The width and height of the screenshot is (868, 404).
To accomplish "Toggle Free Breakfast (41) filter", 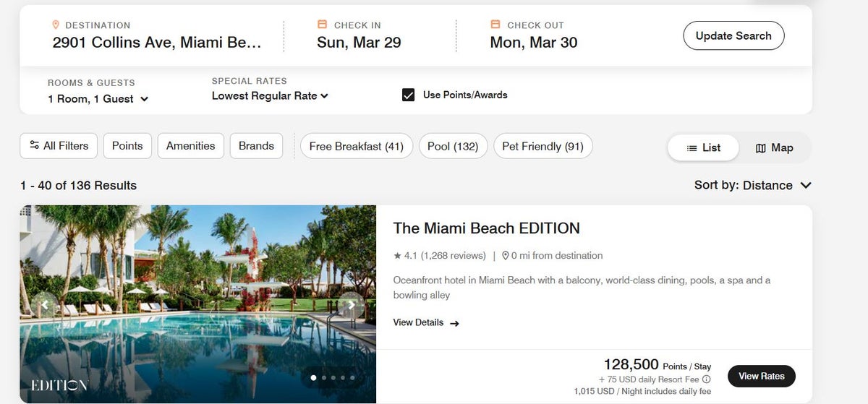I will [356, 146].
